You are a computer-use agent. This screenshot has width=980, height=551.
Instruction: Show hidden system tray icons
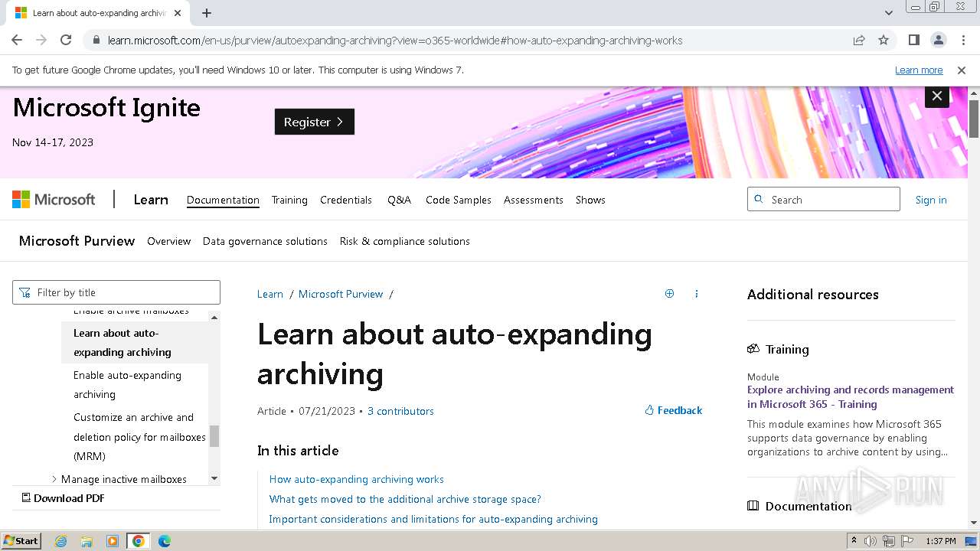(854, 541)
